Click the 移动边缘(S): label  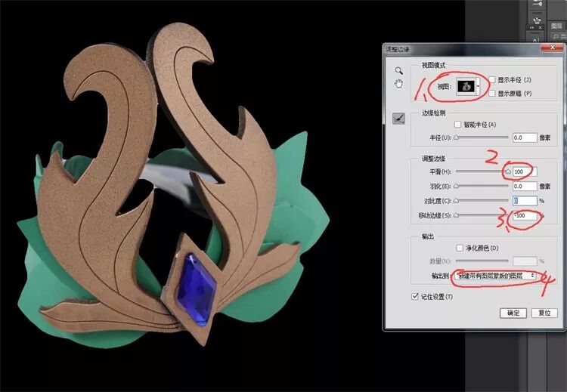click(435, 215)
